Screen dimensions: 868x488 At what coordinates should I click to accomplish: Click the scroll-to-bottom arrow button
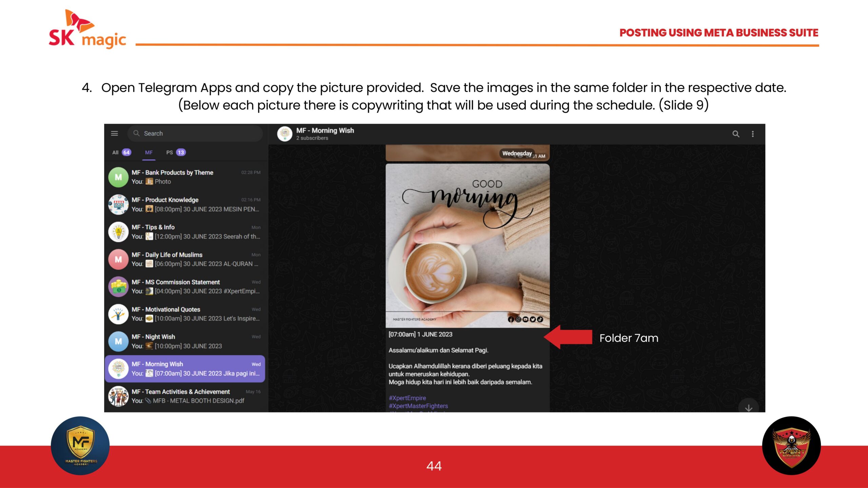click(748, 408)
